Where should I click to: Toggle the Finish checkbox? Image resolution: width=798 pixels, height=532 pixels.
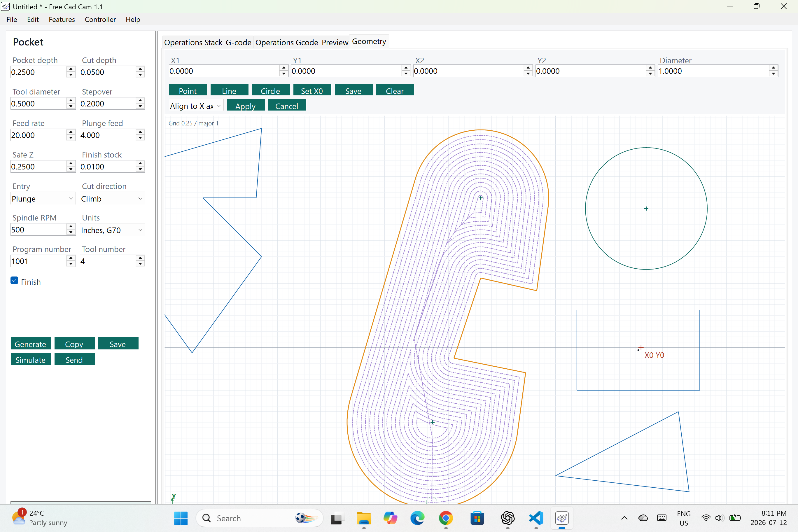click(14, 280)
